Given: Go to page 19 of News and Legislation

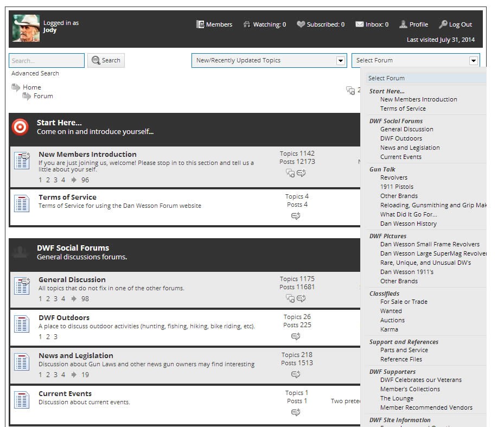Looking at the screenshot, I should coord(85,375).
